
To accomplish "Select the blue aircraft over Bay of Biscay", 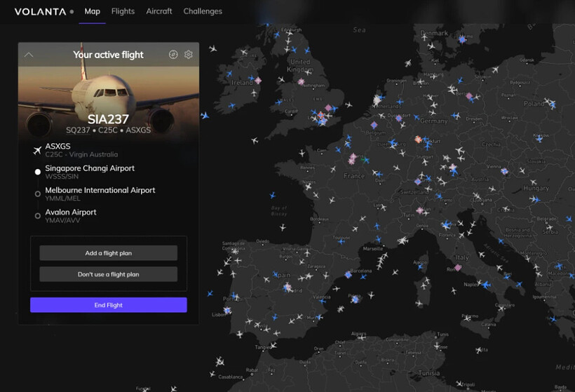I will pyautogui.click(x=272, y=195).
